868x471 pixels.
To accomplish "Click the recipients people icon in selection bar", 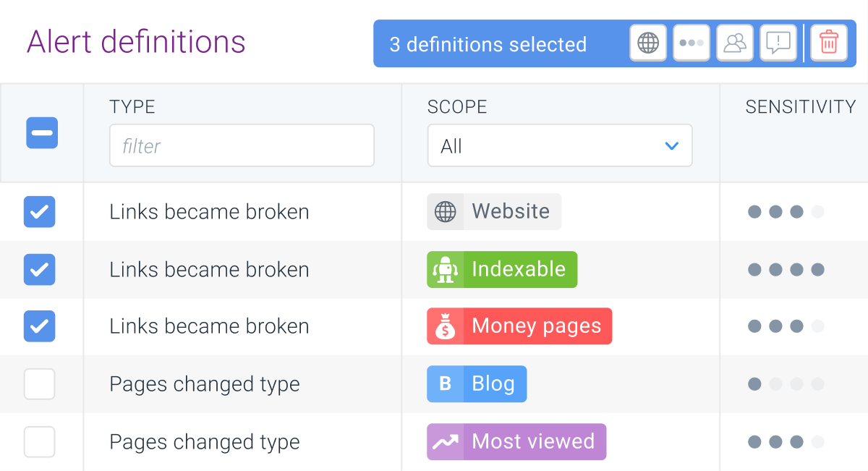I will click(735, 43).
